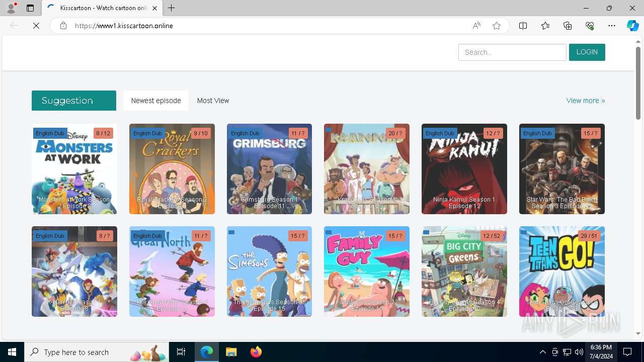Open Monsters at Work Season 2 thumbnail
The height and width of the screenshot is (362, 644).
(74, 169)
